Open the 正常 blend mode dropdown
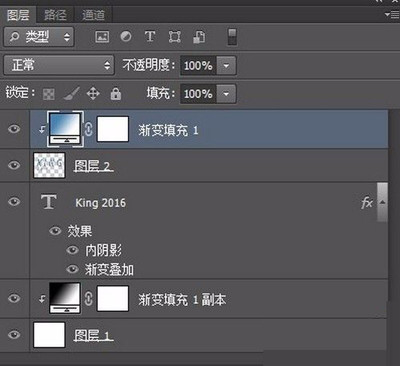 (59, 65)
